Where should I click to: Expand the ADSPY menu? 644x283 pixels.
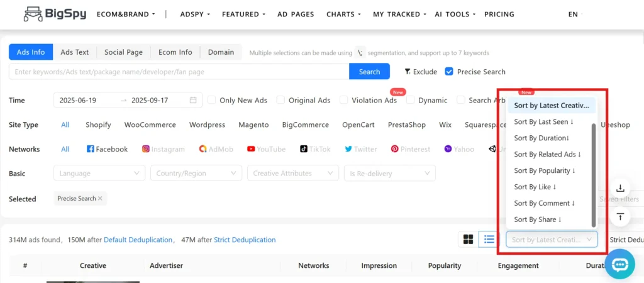[195, 14]
